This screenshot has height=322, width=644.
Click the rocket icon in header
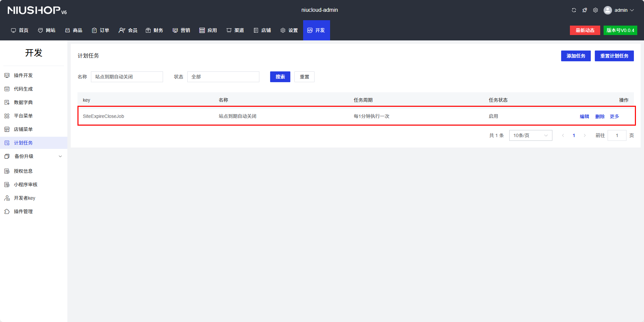click(x=585, y=10)
